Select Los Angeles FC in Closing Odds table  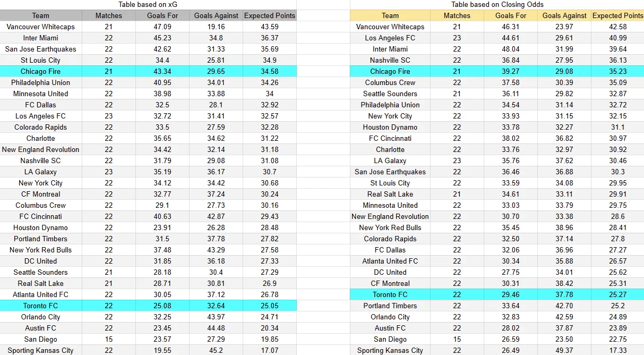(x=390, y=38)
